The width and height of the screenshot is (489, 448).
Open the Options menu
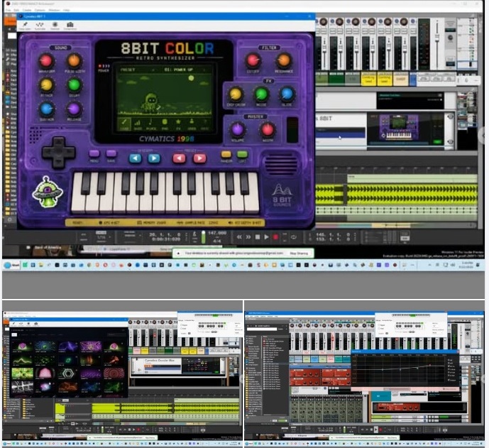tap(40, 10)
